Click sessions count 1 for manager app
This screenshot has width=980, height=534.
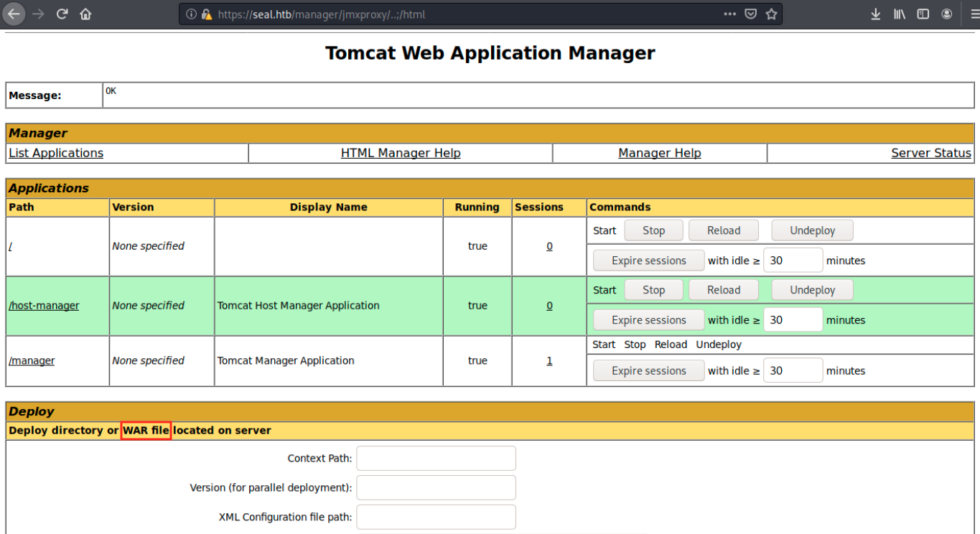pos(549,361)
